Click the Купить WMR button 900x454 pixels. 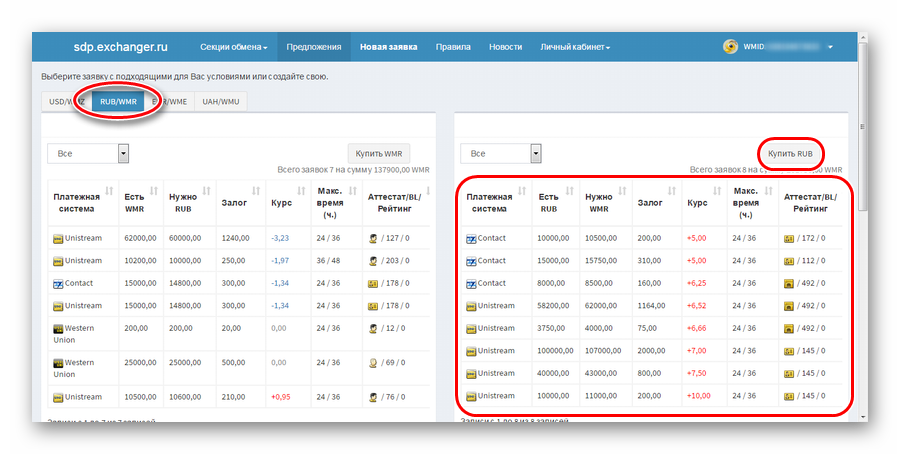tap(379, 153)
